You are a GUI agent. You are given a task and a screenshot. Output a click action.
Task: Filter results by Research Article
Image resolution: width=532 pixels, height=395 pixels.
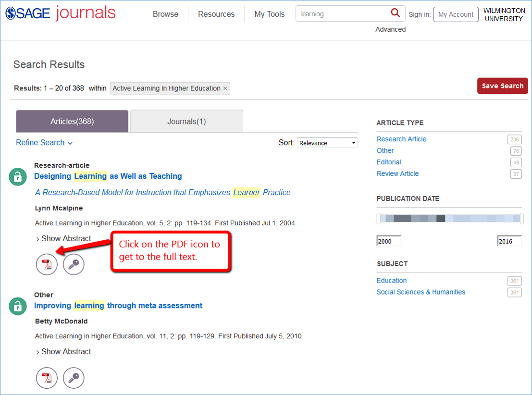(401, 139)
